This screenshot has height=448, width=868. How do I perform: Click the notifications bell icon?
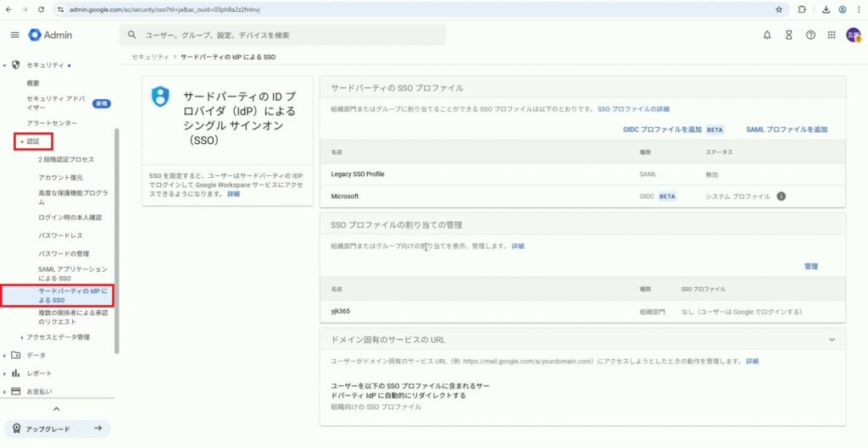click(x=767, y=35)
